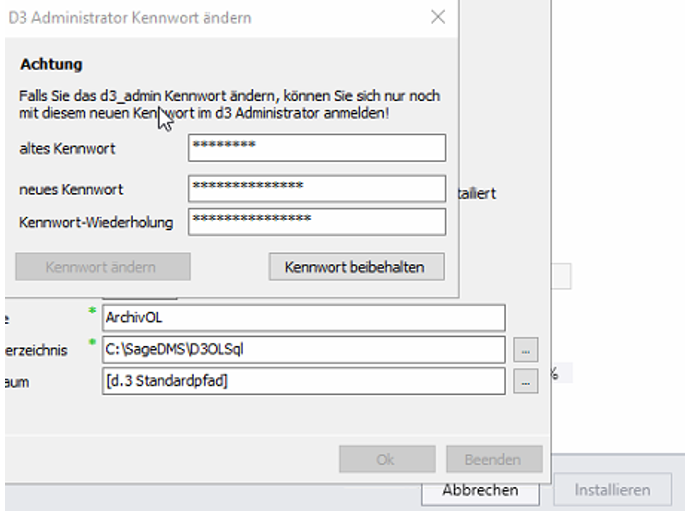Click the C:\SageDMS\D3OLSql path field
This screenshot has height=511, width=685.
303,350
